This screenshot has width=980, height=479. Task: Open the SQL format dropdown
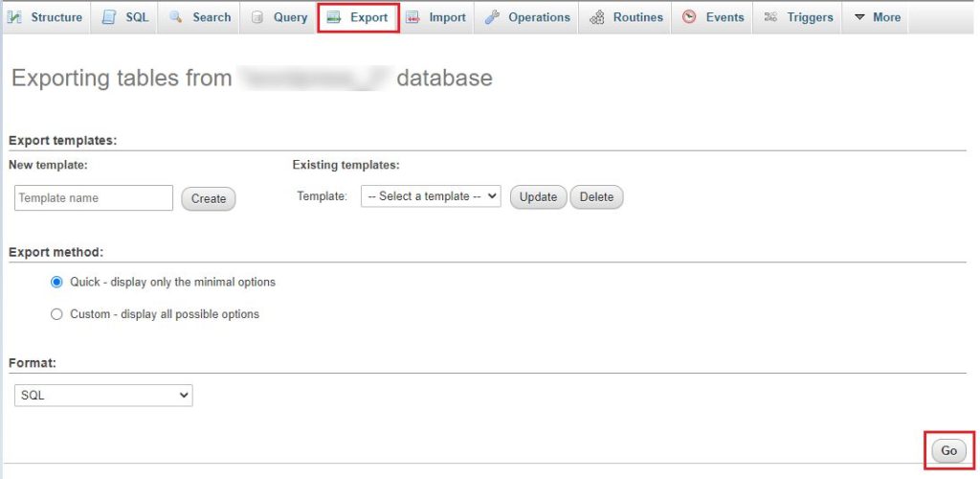point(103,395)
